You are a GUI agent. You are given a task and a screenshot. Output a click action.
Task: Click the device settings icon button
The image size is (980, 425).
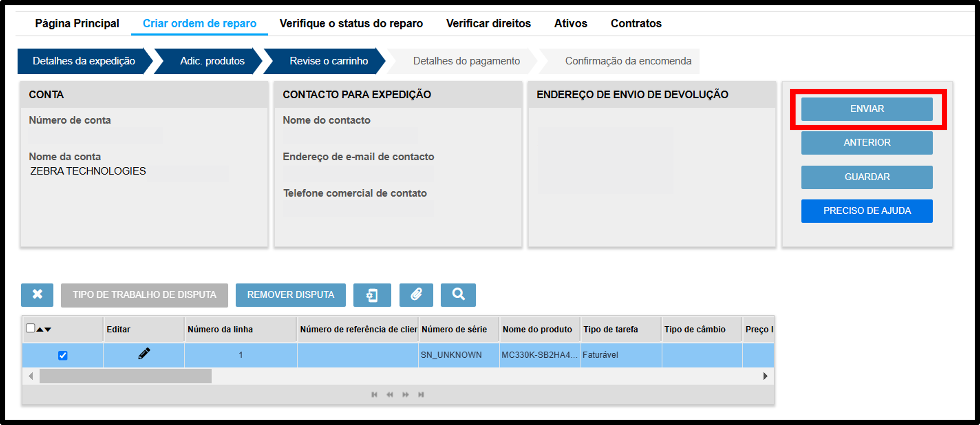point(372,295)
